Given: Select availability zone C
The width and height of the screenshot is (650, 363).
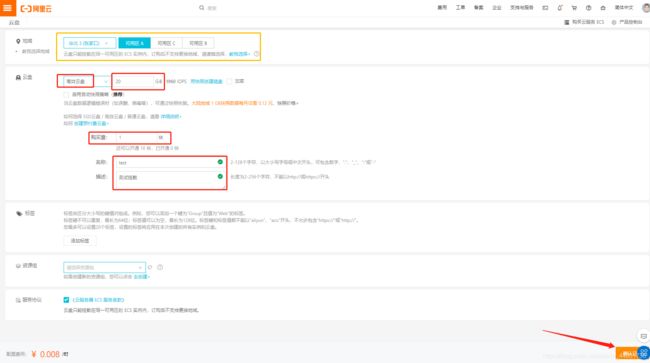Looking at the screenshot, I should (x=166, y=43).
